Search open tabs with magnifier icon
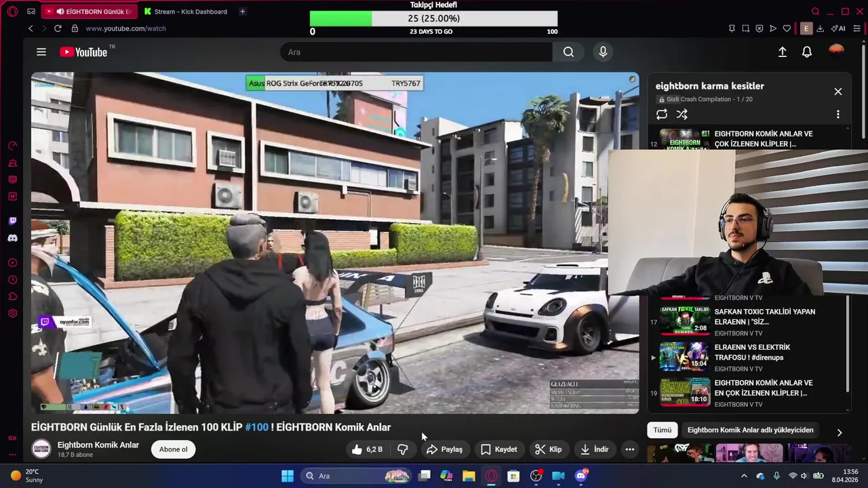The width and height of the screenshot is (868, 488). (x=815, y=12)
